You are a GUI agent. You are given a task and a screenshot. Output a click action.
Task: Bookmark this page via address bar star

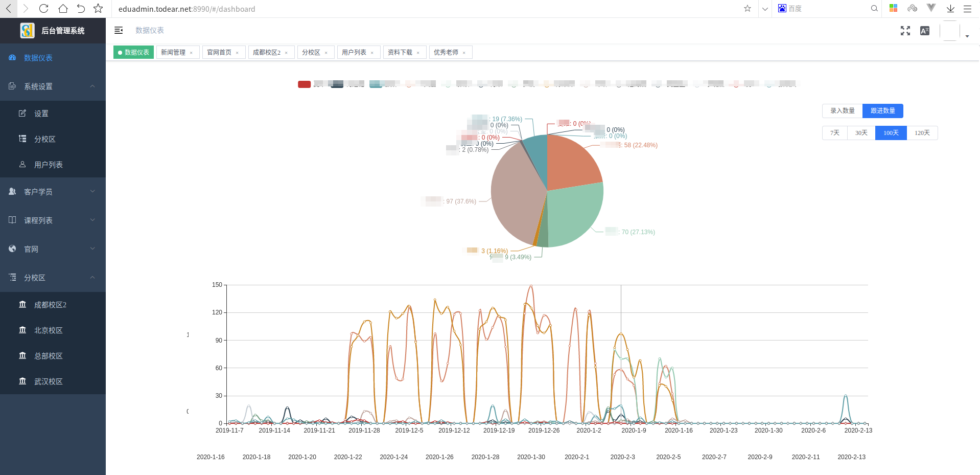[x=748, y=9]
